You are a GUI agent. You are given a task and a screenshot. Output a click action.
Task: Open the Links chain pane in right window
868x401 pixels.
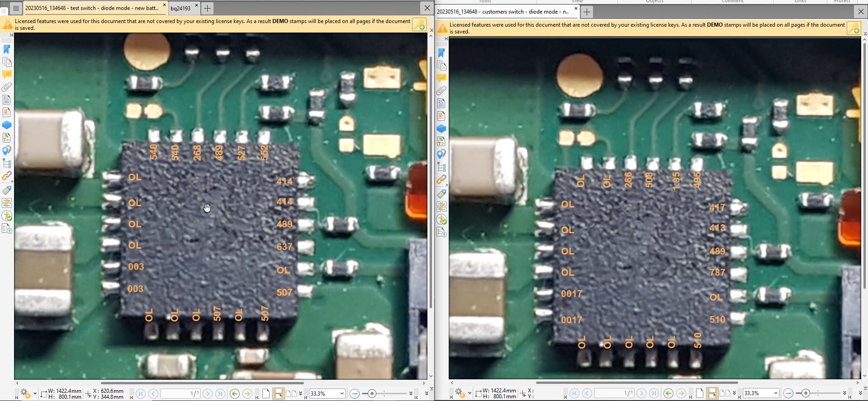[441, 180]
